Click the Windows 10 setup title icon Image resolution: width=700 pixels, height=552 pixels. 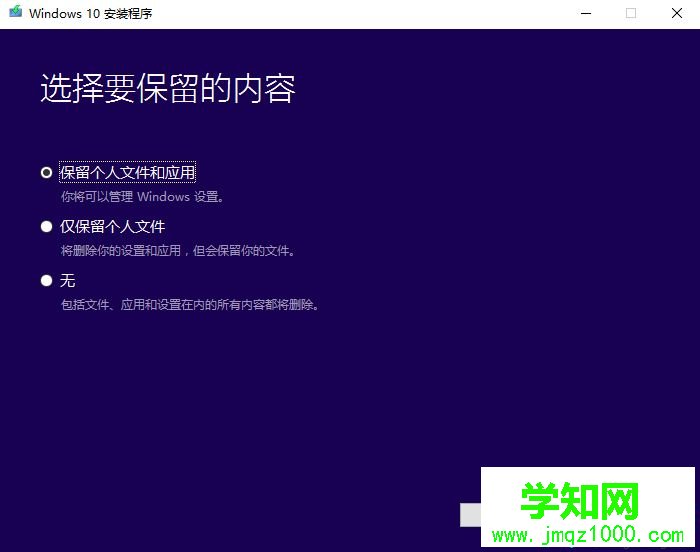coord(16,12)
